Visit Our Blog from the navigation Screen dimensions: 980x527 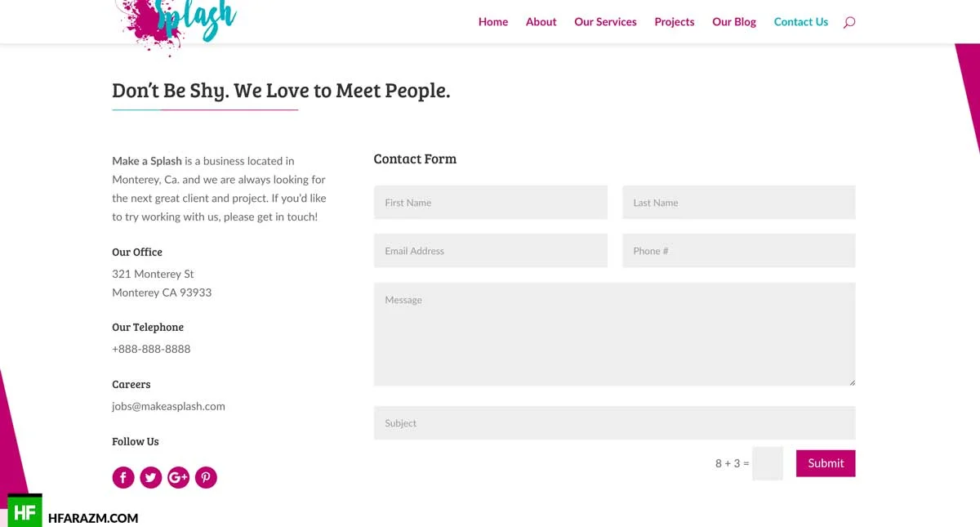734,22
